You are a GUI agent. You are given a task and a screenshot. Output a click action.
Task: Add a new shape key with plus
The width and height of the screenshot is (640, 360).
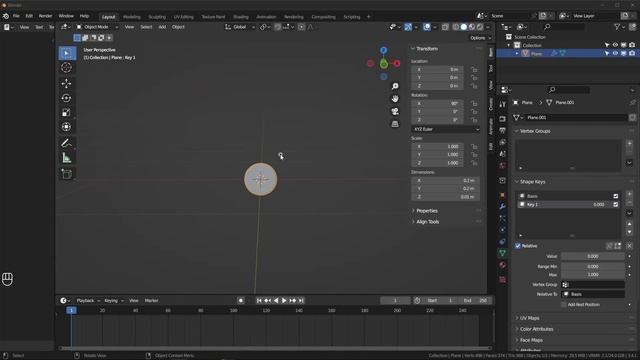pyautogui.click(x=629, y=194)
